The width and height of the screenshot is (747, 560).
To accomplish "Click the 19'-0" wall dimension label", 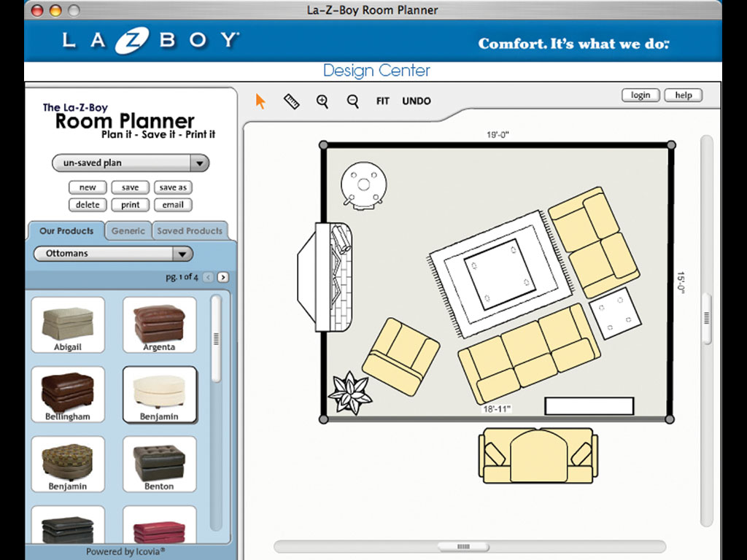I will tap(498, 135).
